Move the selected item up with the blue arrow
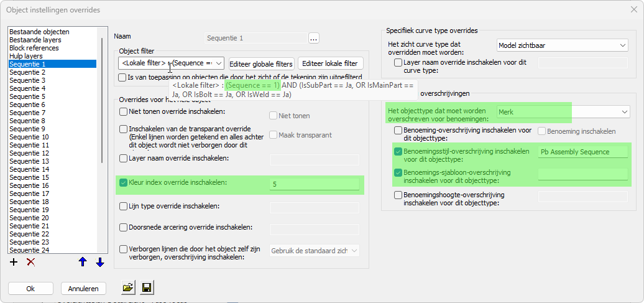Image resolution: width=644 pixels, height=303 pixels. 83,262
